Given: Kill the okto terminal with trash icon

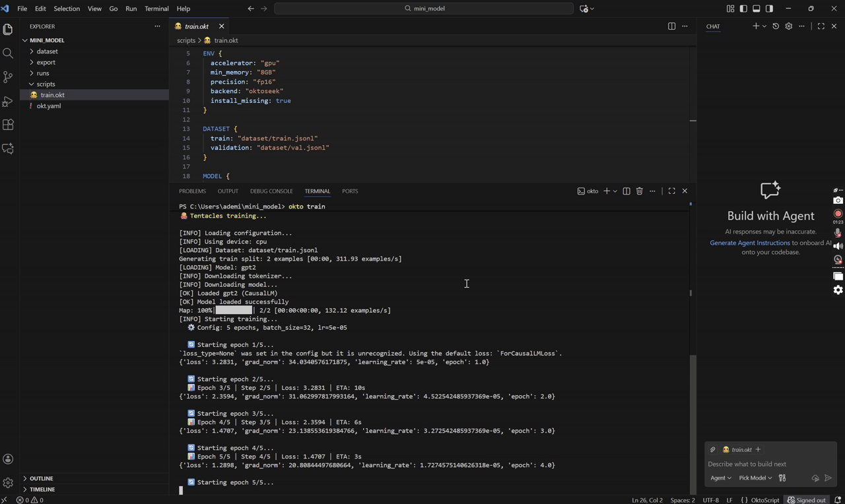Looking at the screenshot, I should click(x=639, y=191).
